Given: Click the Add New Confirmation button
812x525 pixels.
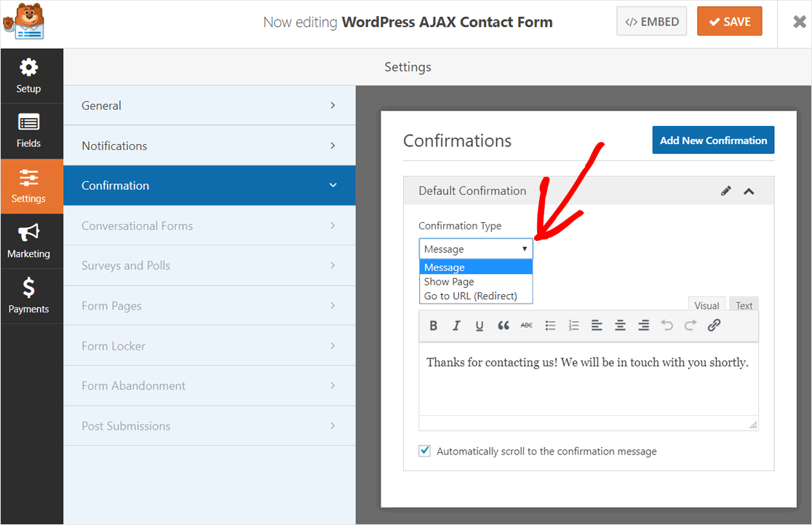Looking at the screenshot, I should point(713,140).
